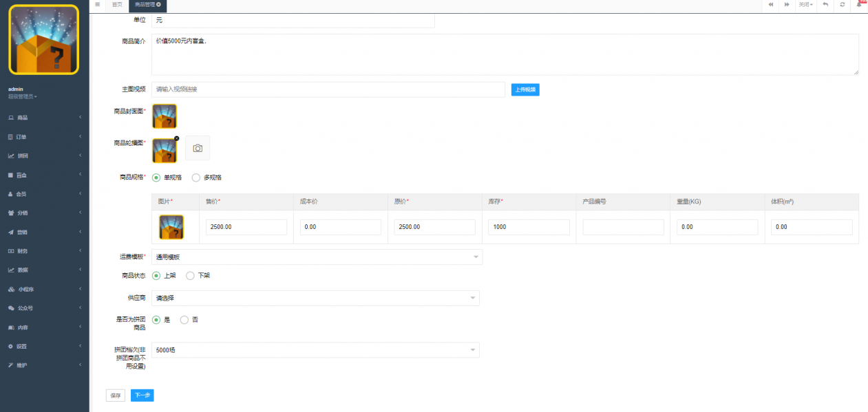Click the hamburger menu icon
Viewport: 868px width, 412px height.
click(x=97, y=5)
